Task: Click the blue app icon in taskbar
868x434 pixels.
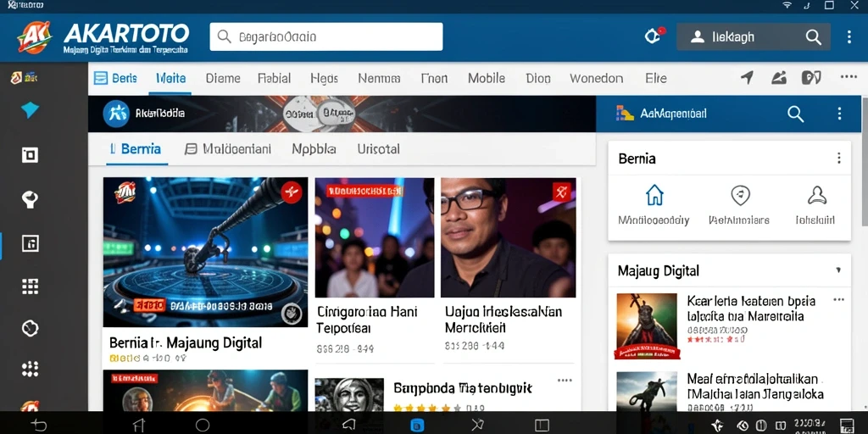Action: pyautogui.click(x=417, y=426)
